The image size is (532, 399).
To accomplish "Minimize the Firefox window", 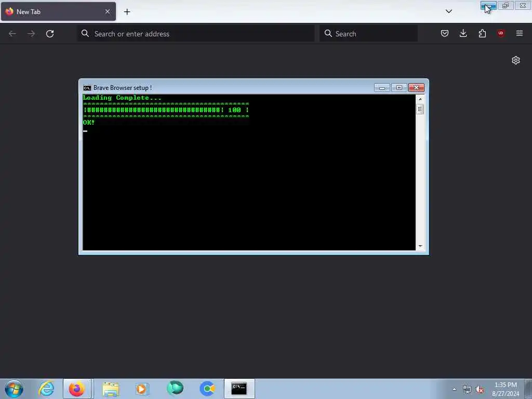I will (x=488, y=6).
